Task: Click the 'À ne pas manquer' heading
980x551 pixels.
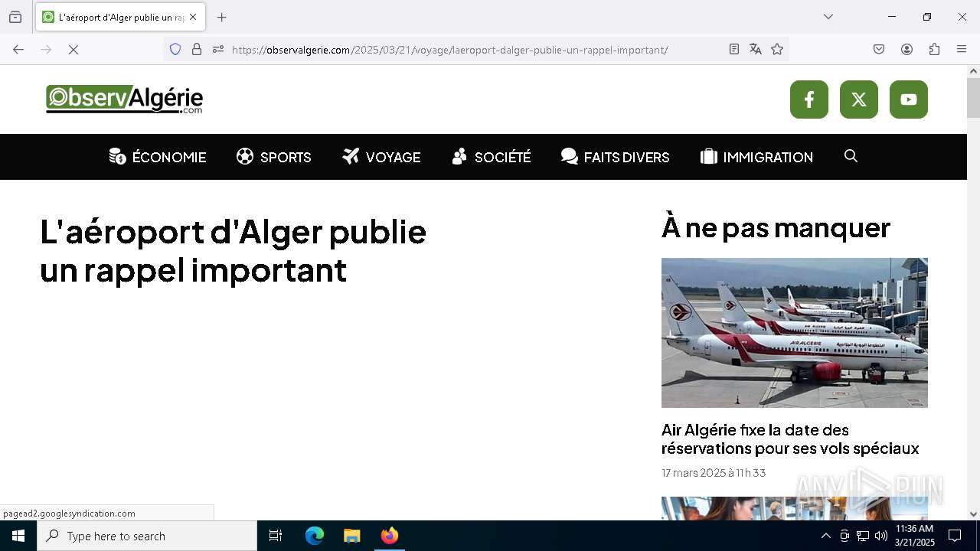Action: tap(776, 228)
